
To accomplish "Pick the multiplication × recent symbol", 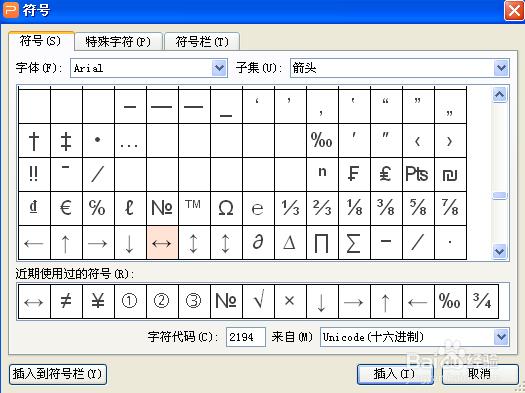I will point(290,301).
